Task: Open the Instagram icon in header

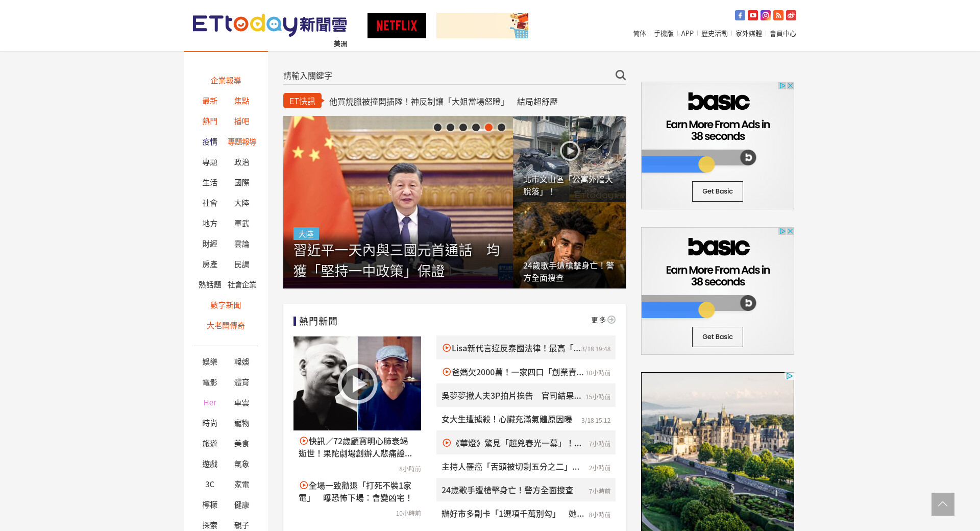Action: tap(765, 15)
